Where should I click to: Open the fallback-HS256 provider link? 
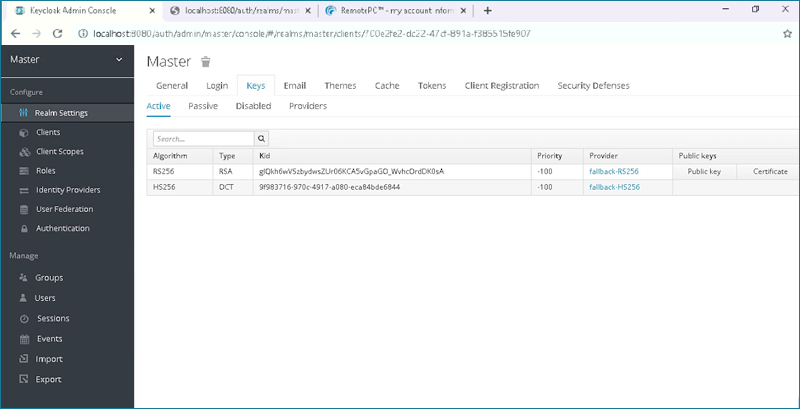(x=614, y=188)
